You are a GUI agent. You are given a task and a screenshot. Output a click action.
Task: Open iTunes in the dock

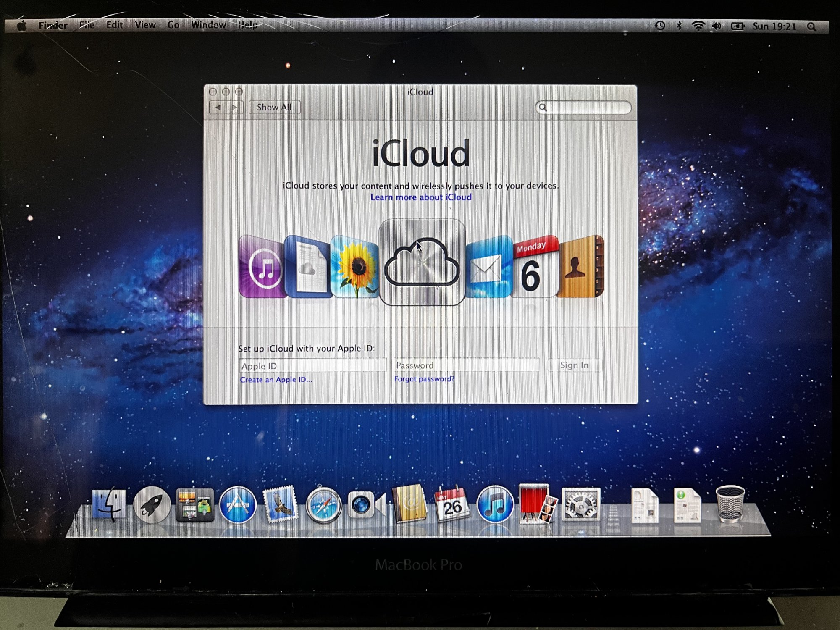coord(495,505)
